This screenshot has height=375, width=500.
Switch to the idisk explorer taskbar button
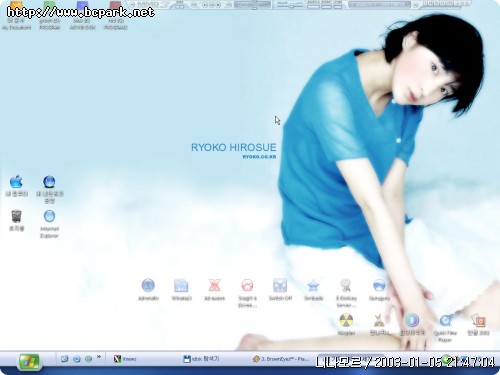point(213,359)
